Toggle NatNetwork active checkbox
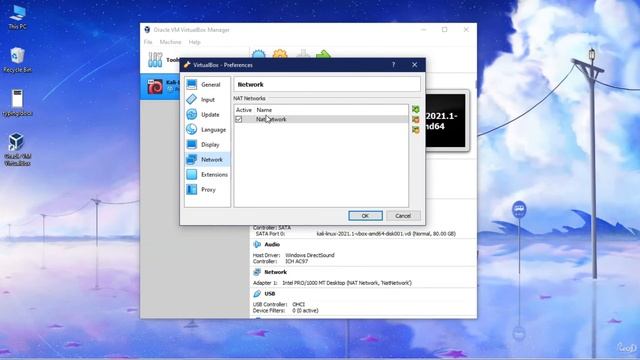640x360 pixels. click(239, 119)
